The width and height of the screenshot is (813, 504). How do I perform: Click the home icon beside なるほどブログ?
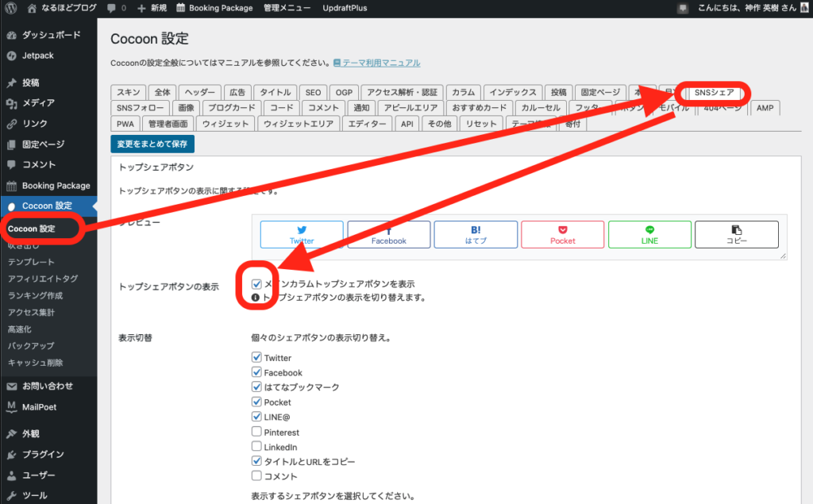32,8
